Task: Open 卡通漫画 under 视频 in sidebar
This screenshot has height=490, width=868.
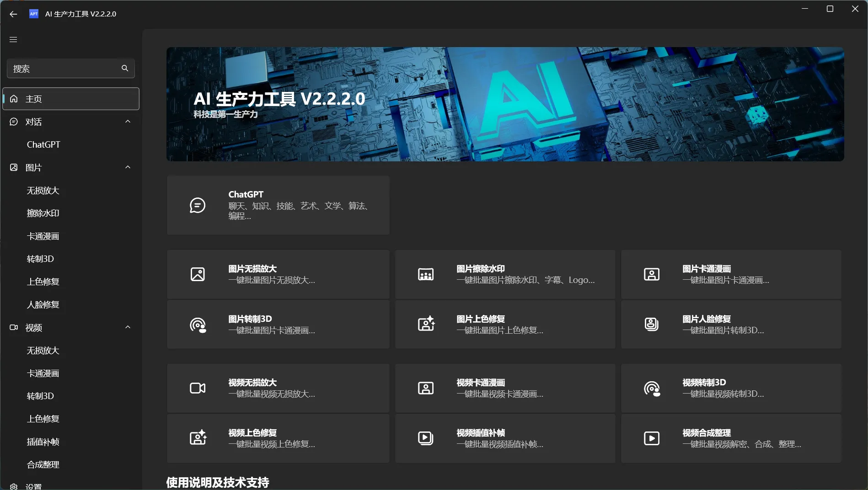Action: pos(43,373)
